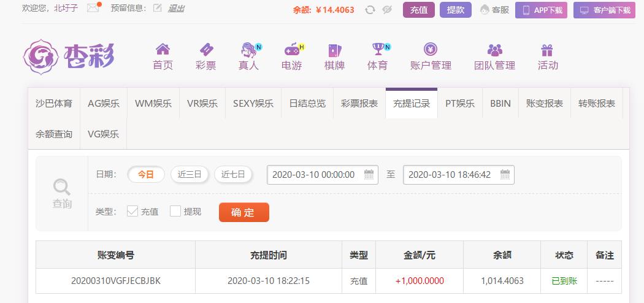Viewport: 644px width, 303px height.
Task: Click transaction ID 20200310VGFJECBJBK
Action: (x=116, y=281)
